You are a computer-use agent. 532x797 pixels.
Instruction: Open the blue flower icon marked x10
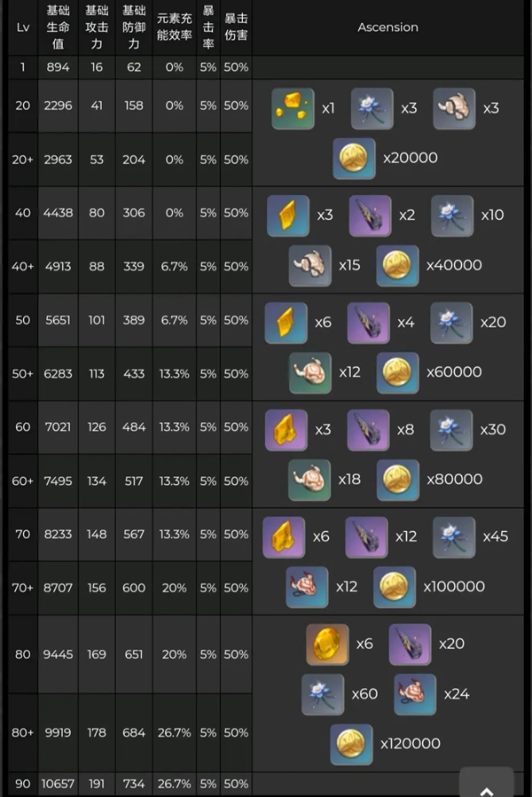[x=452, y=215]
